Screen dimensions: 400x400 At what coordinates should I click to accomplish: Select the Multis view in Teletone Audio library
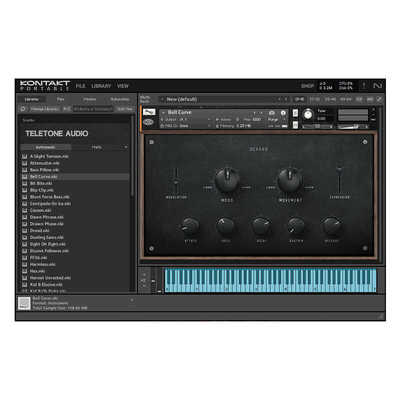point(97,147)
